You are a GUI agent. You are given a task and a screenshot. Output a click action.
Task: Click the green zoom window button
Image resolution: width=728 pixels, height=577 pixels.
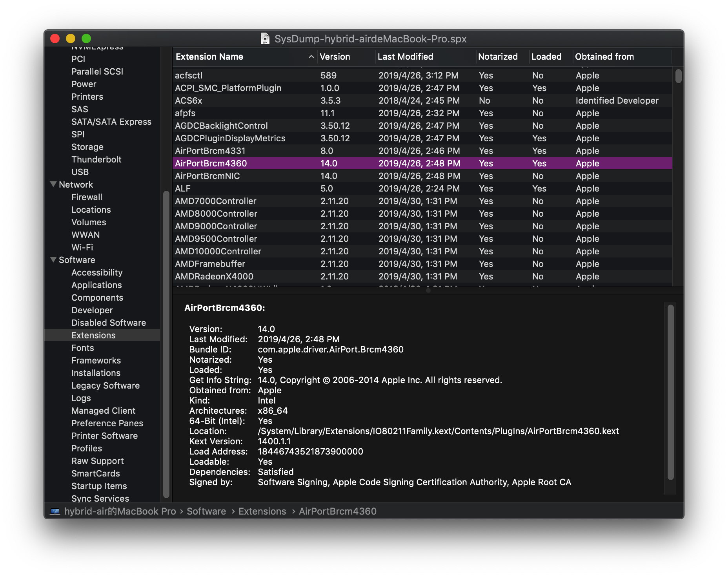point(86,38)
